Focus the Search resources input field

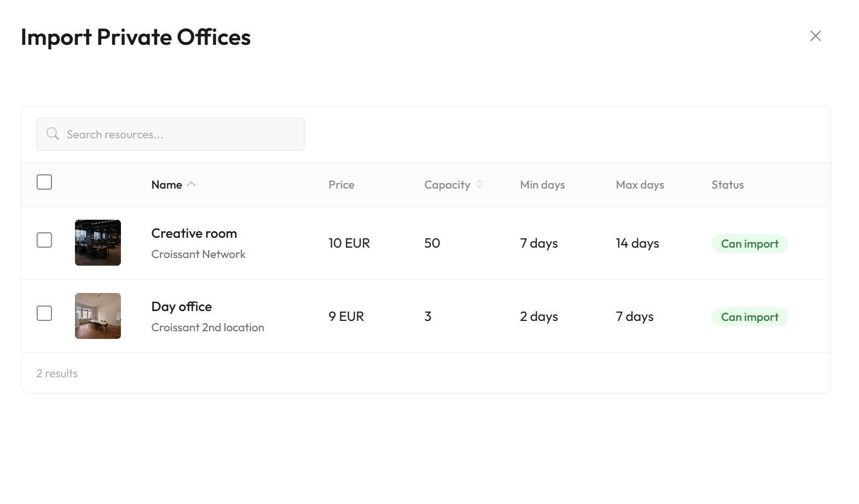[171, 134]
